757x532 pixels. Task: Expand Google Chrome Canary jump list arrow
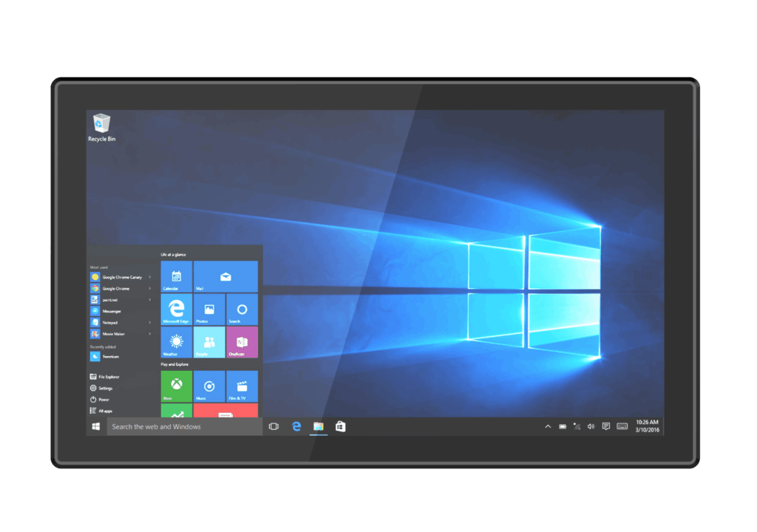(150, 277)
